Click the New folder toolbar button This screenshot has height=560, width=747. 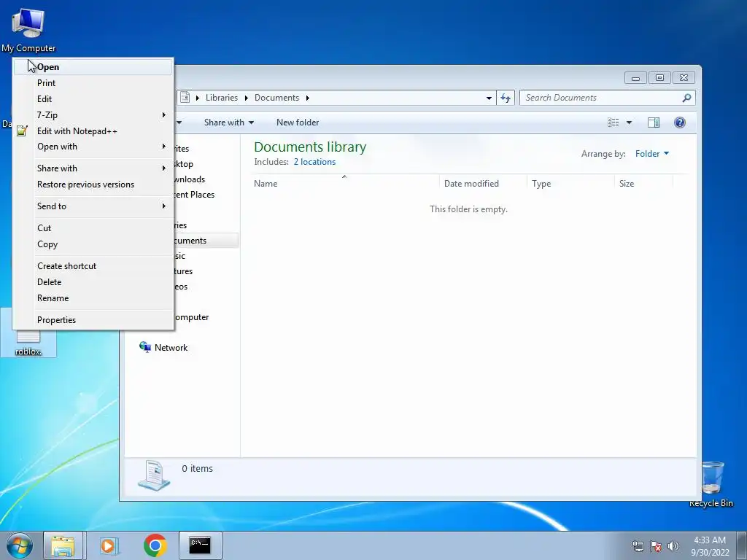pyautogui.click(x=298, y=122)
